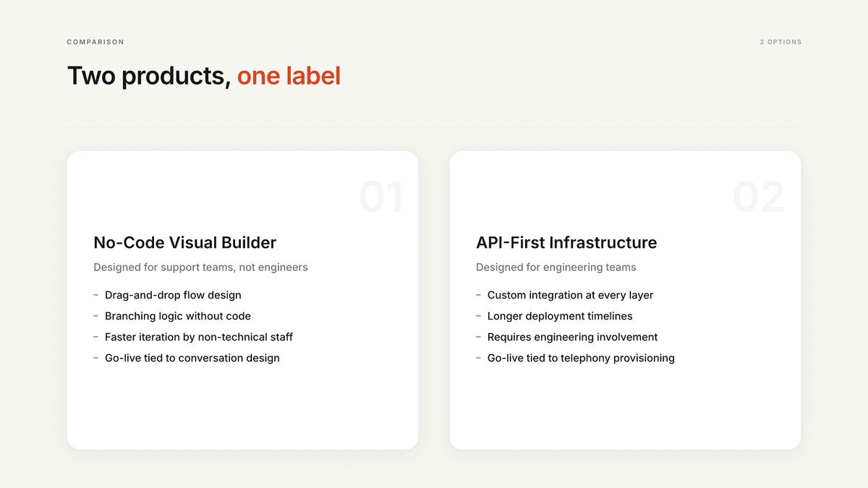Select the faded 02 card number
The width and height of the screenshot is (868, 488).
(759, 197)
